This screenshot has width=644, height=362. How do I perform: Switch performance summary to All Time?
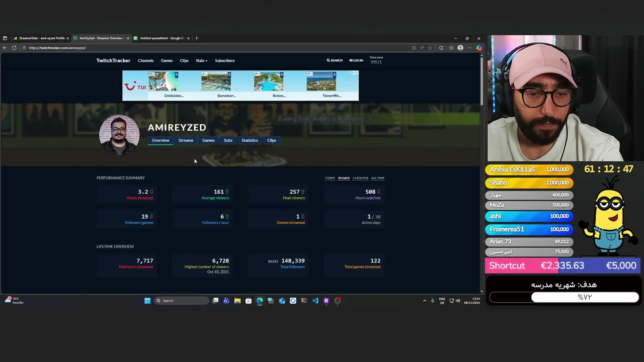(377, 178)
